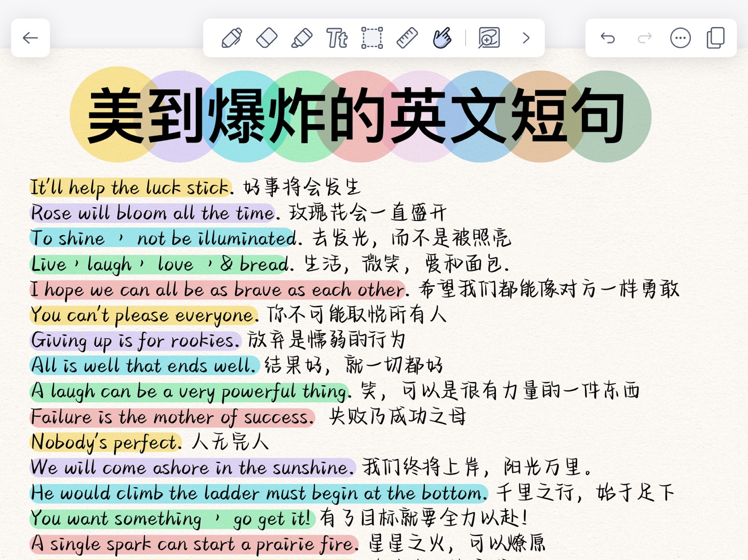This screenshot has height=560, width=748.
Task: Click the translation 千里之行，始于足下
Action: pyautogui.click(x=585, y=492)
